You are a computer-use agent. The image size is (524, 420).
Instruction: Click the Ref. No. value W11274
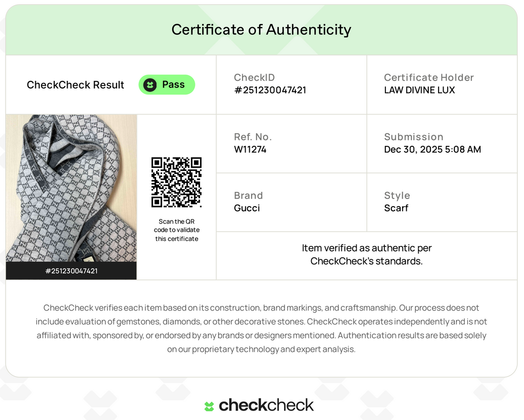tap(250, 149)
